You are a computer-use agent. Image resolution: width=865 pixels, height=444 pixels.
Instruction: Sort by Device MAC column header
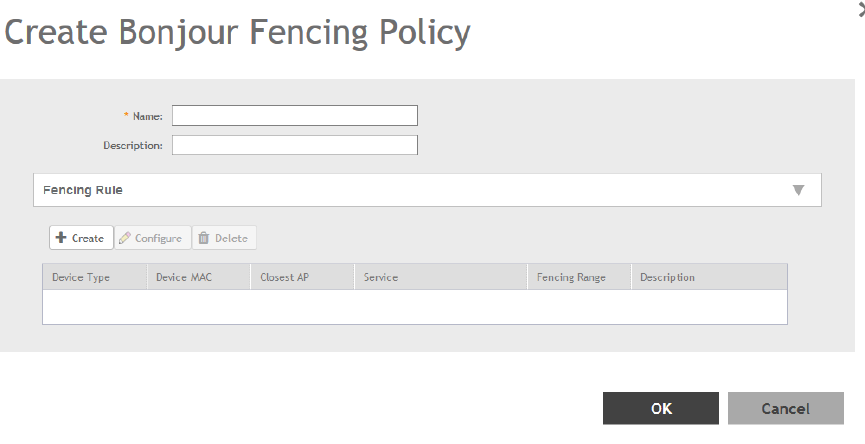[x=185, y=277]
